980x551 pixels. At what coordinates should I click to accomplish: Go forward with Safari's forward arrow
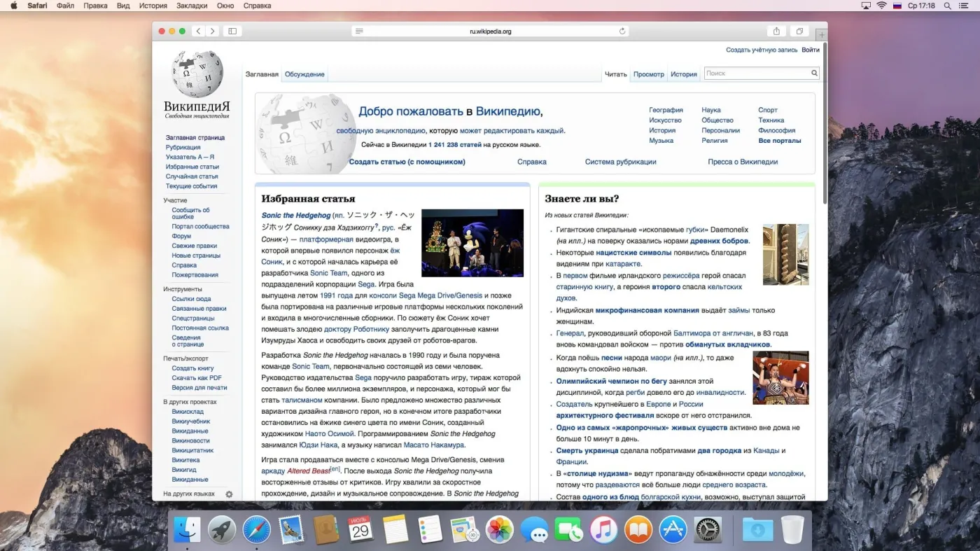pyautogui.click(x=213, y=32)
